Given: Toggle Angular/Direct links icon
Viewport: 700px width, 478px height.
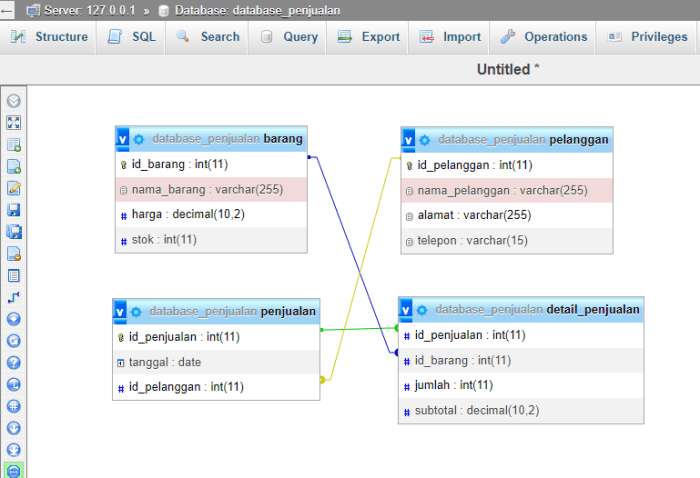Looking at the screenshot, I should coord(13,385).
